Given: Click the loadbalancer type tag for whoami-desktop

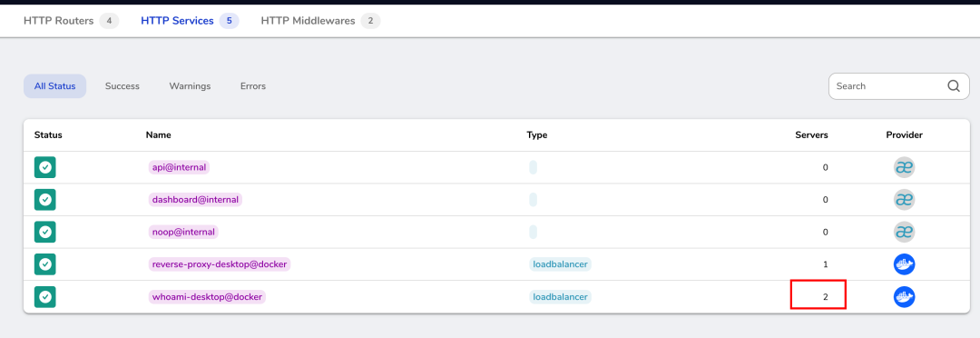Looking at the screenshot, I should [560, 297].
